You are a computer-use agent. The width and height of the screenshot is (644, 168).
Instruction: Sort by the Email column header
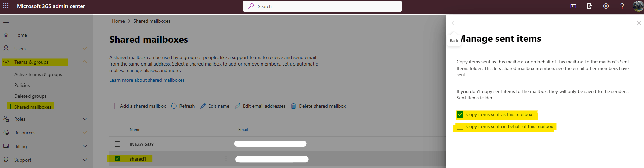point(243,130)
